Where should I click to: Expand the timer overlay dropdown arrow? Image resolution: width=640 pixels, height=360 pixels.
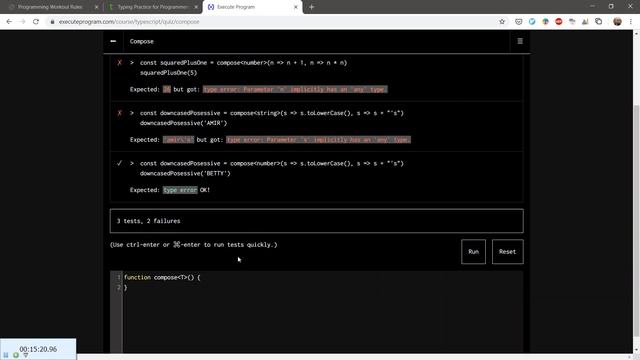click(26, 356)
